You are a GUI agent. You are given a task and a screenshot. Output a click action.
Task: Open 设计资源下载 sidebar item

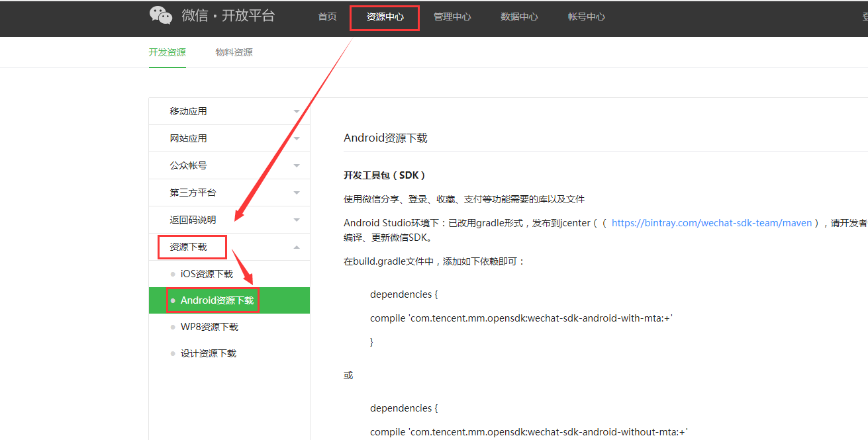[x=229, y=353]
